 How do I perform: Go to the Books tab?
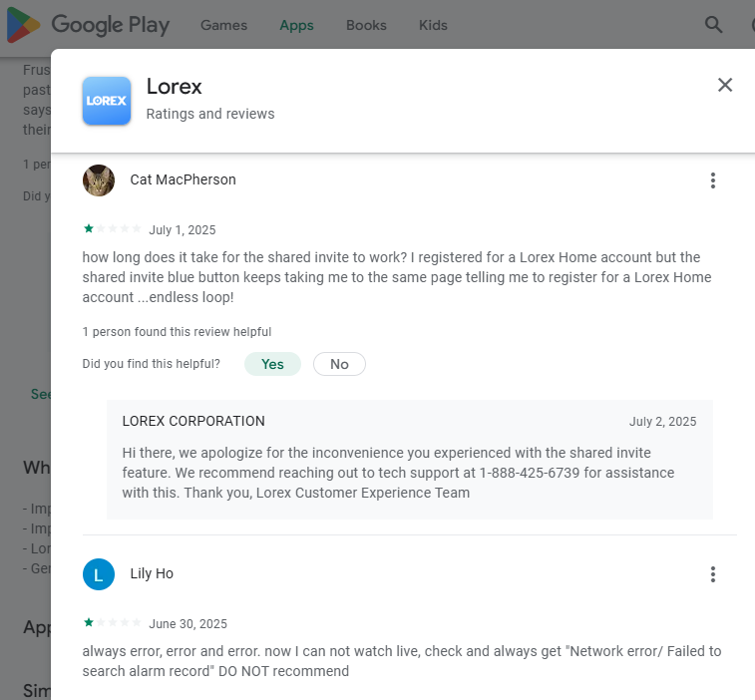coord(366,25)
